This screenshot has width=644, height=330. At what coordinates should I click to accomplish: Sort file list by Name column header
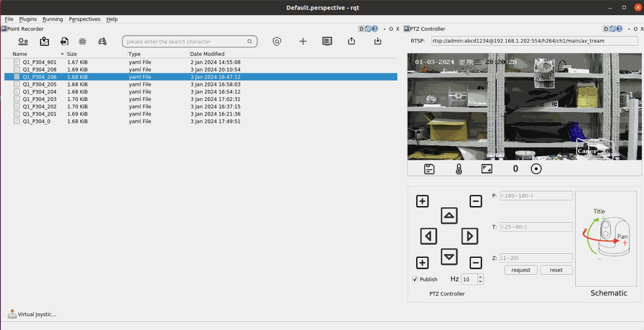20,54
